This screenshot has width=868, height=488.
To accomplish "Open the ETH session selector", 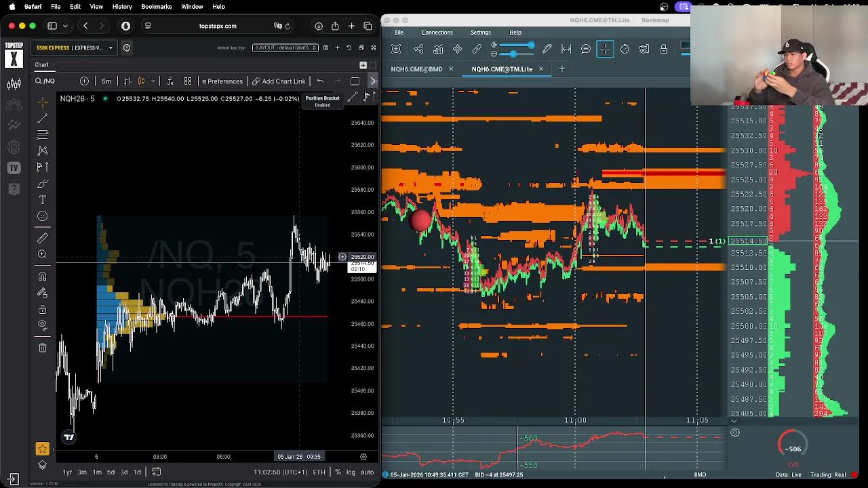I will tap(319, 472).
